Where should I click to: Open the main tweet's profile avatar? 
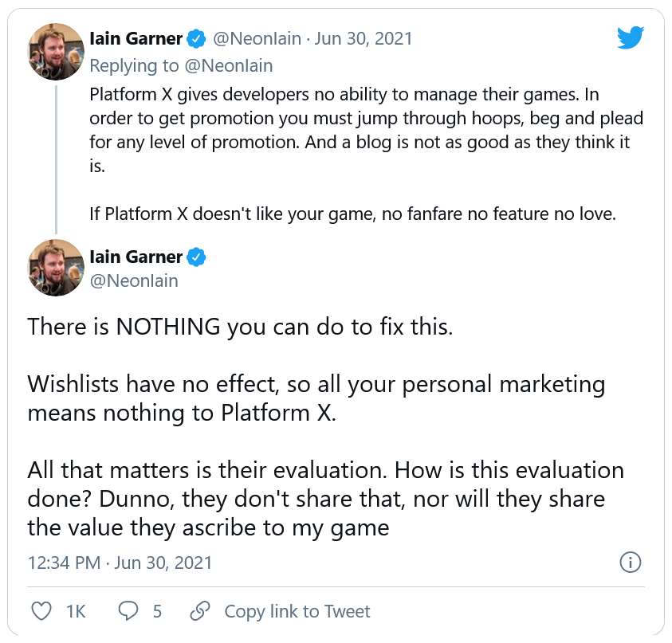56,268
